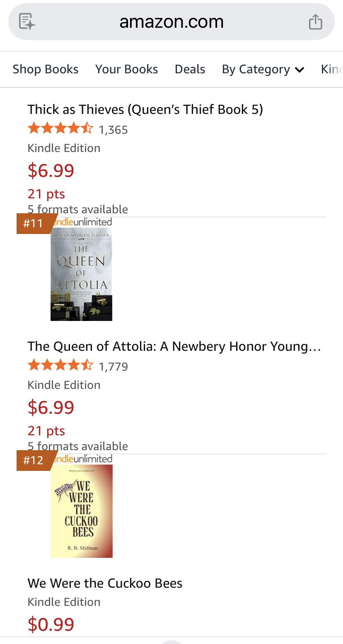
Task: Open the Deals tab
Action: [x=190, y=69]
